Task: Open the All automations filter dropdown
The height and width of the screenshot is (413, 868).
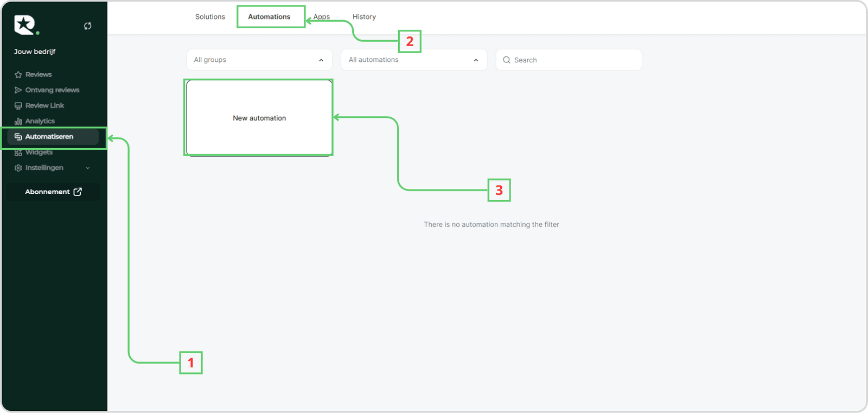Action: [413, 60]
